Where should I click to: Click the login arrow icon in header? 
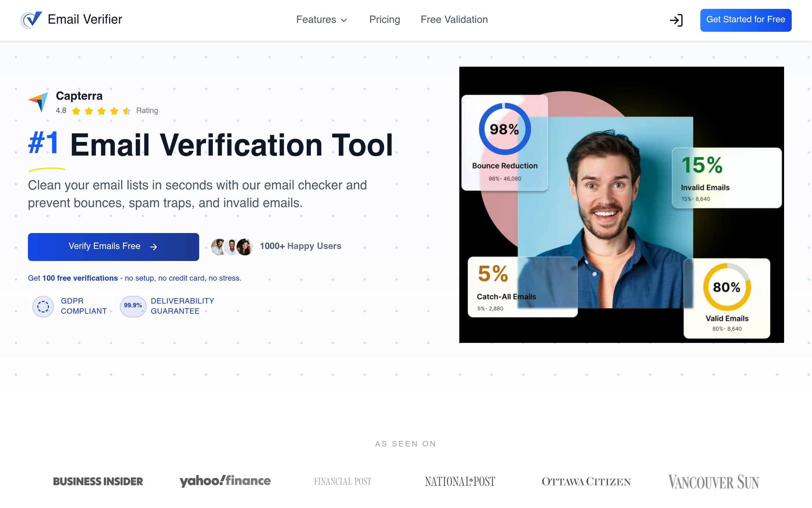tap(676, 20)
